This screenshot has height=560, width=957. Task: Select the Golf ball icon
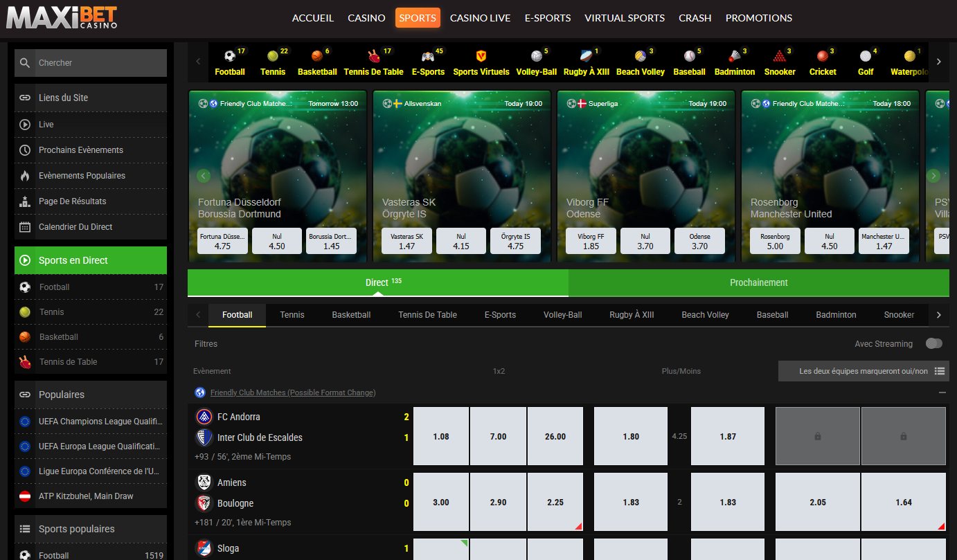tap(866, 56)
